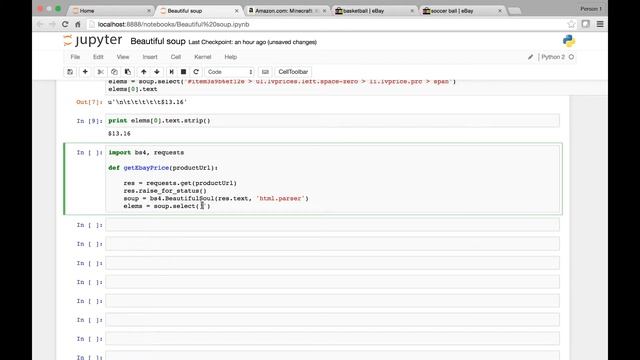The width and height of the screenshot is (640, 360).
Task: Open the Chrome hamburger menu
Action: [600, 24]
